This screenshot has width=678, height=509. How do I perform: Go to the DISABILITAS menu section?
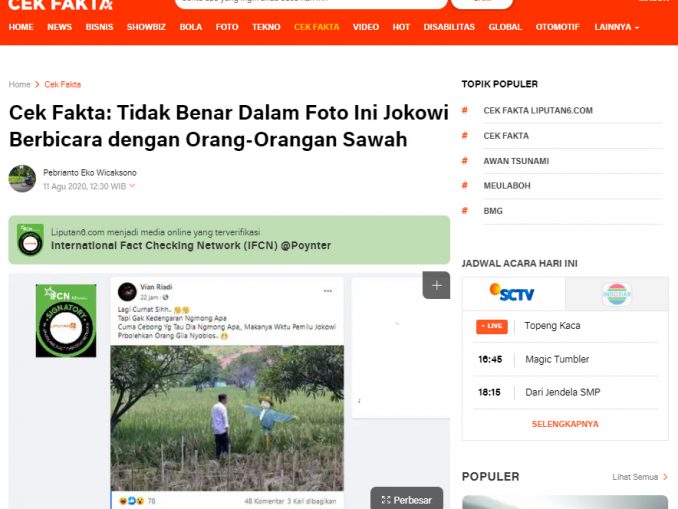449,27
